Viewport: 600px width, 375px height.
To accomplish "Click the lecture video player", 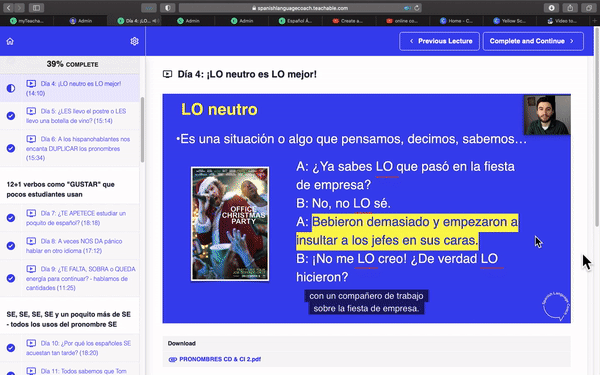I will [367, 209].
